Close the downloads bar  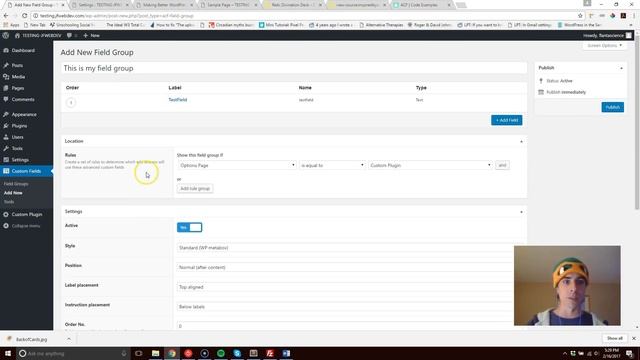[x=633, y=338]
